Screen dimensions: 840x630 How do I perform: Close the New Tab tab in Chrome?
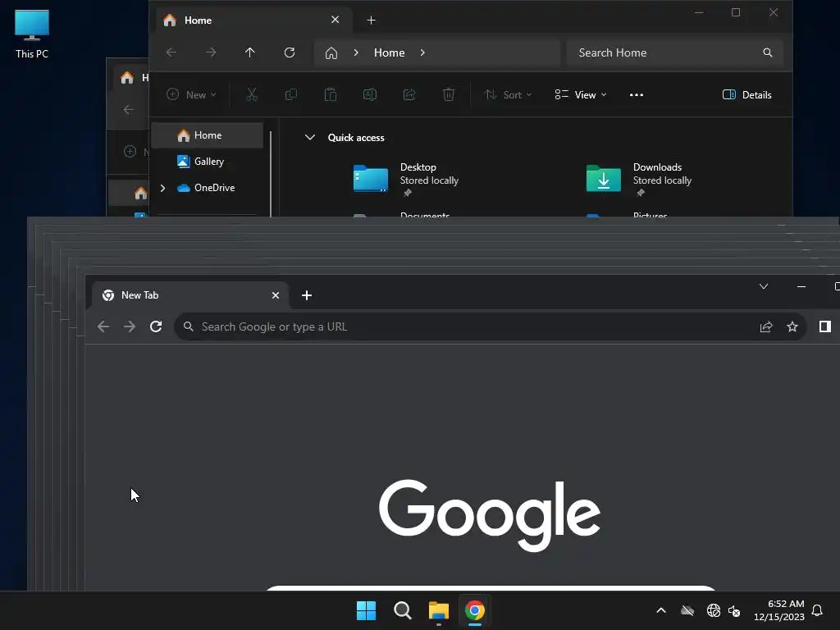click(276, 295)
